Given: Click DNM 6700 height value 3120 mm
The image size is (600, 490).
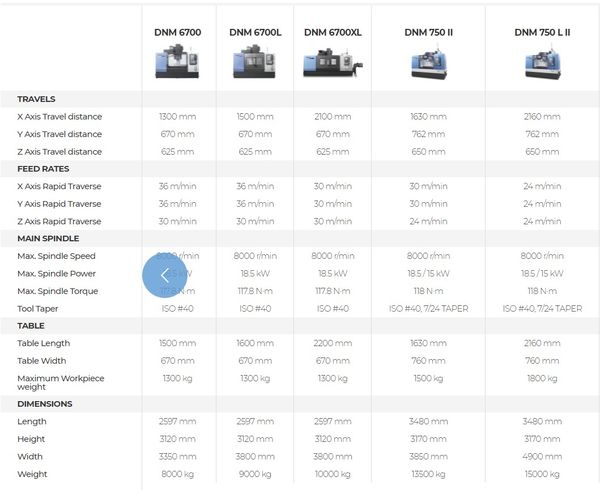Looking at the screenshot, I should pyautogui.click(x=178, y=439).
